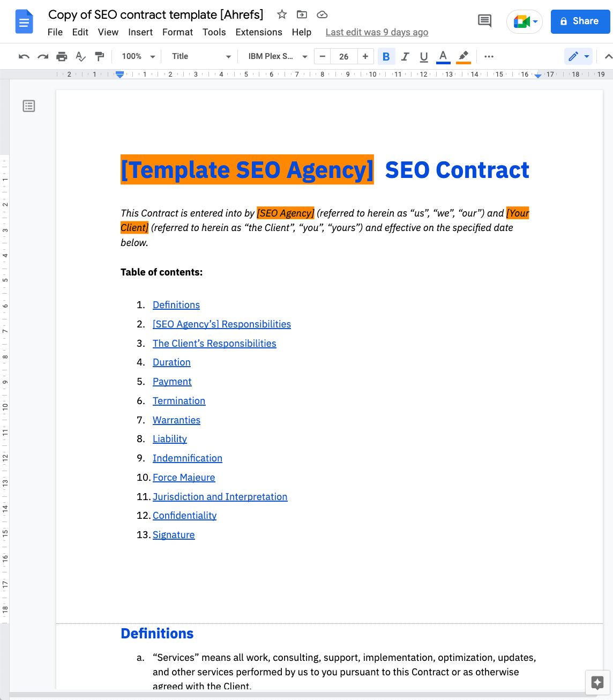The height and width of the screenshot is (700, 613).
Task: Open the text color picker
Action: pos(443,56)
